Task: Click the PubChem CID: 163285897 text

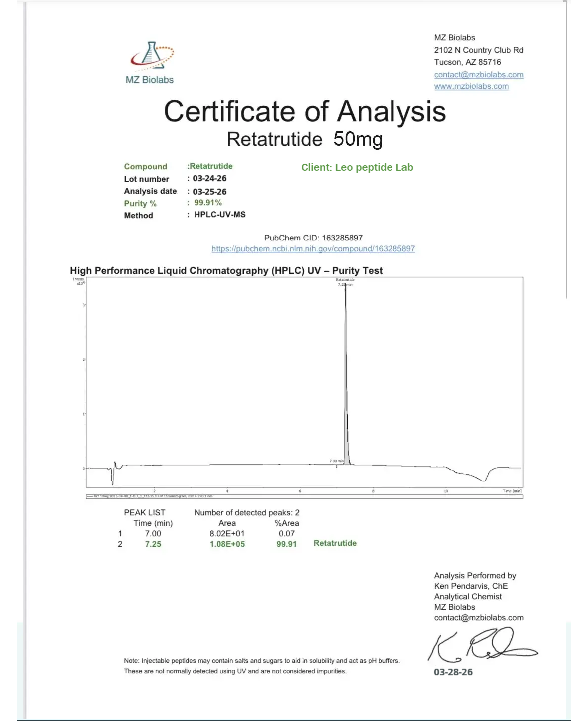Action: [x=313, y=238]
